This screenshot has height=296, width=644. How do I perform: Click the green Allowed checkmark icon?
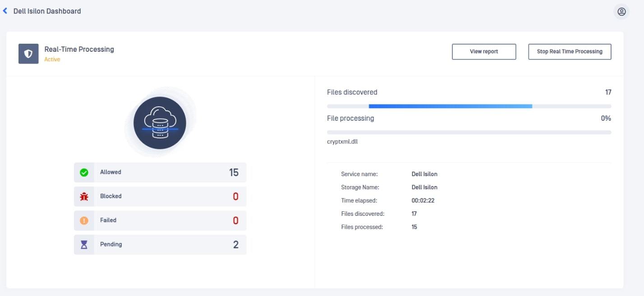coord(84,173)
